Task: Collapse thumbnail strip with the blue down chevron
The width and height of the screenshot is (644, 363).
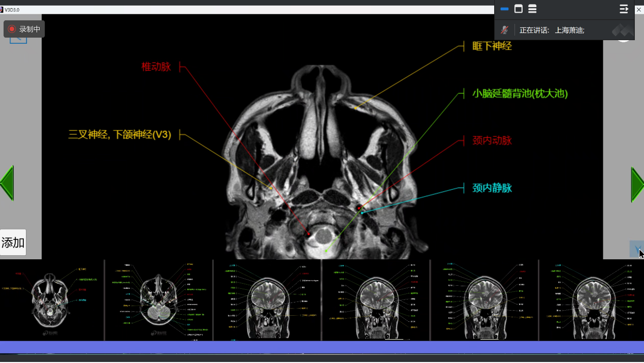Action: pyautogui.click(x=636, y=249)
